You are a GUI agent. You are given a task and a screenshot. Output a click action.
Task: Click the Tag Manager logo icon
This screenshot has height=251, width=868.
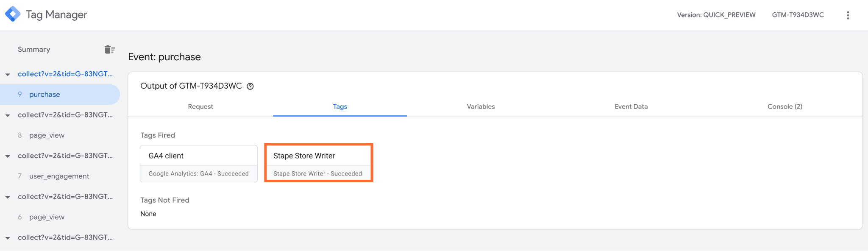point(13,14)
